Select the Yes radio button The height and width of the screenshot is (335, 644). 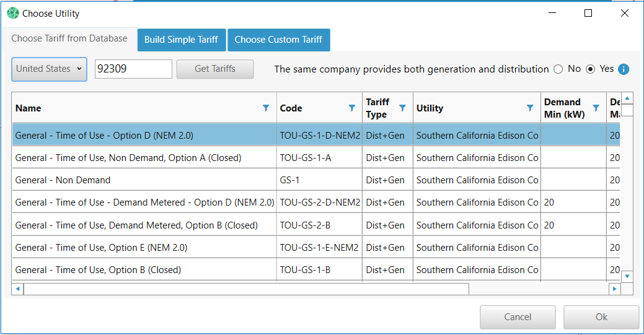590,69
